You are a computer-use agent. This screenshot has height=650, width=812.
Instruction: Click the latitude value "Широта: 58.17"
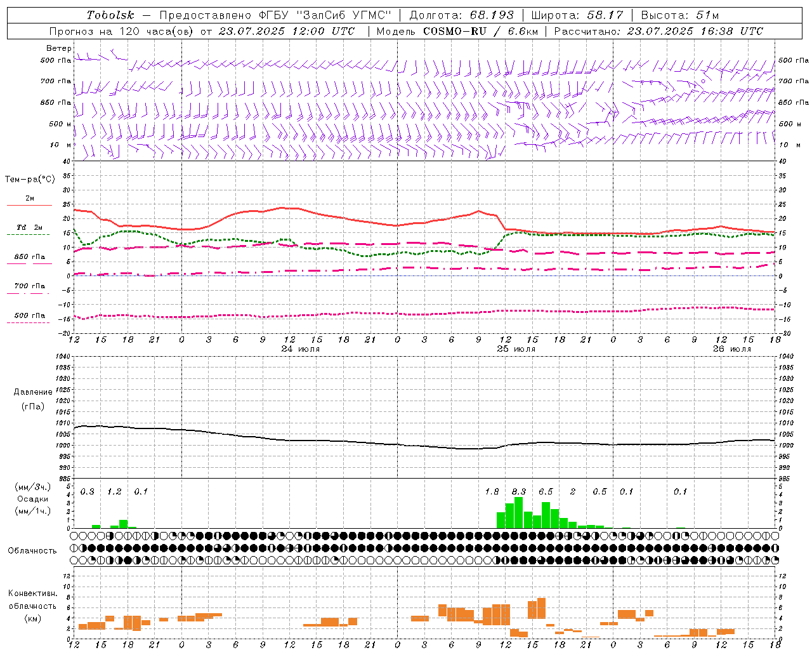[x=577, y=15]
